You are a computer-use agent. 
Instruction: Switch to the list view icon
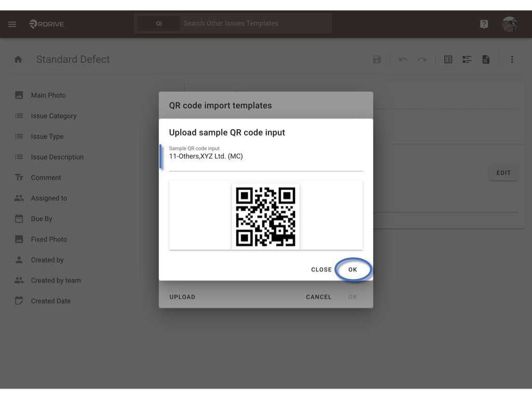(448, 60)
